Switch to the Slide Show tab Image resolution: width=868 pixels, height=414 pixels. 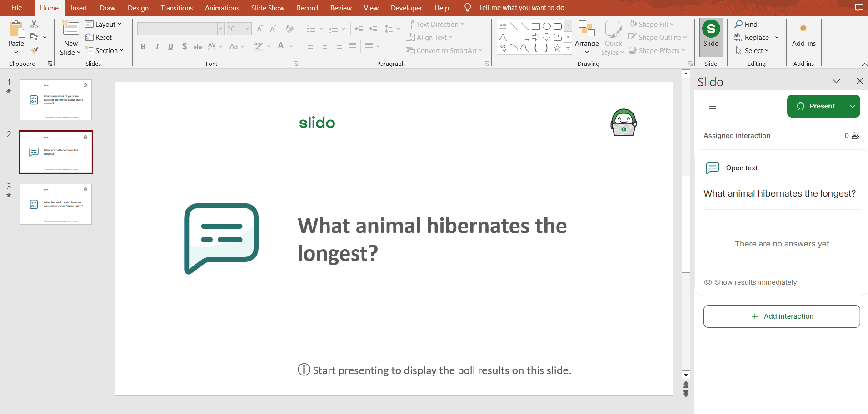click(267, 8)
